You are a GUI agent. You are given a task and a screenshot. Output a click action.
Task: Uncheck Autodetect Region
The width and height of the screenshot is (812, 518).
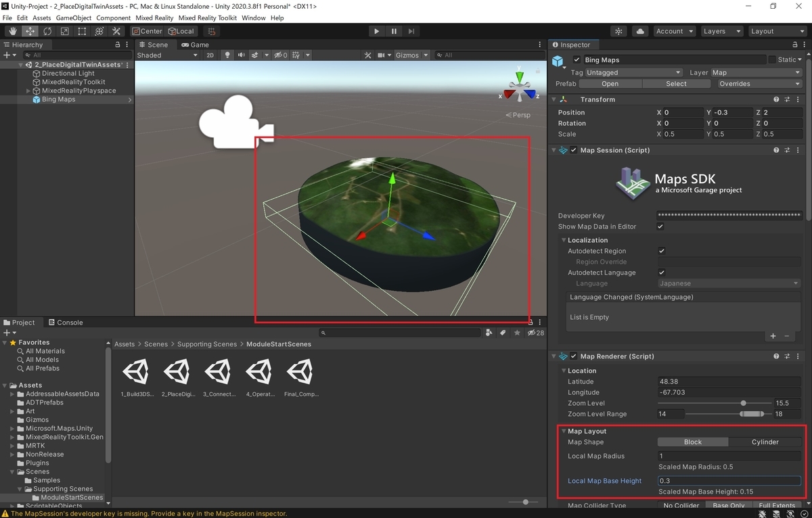662,251
